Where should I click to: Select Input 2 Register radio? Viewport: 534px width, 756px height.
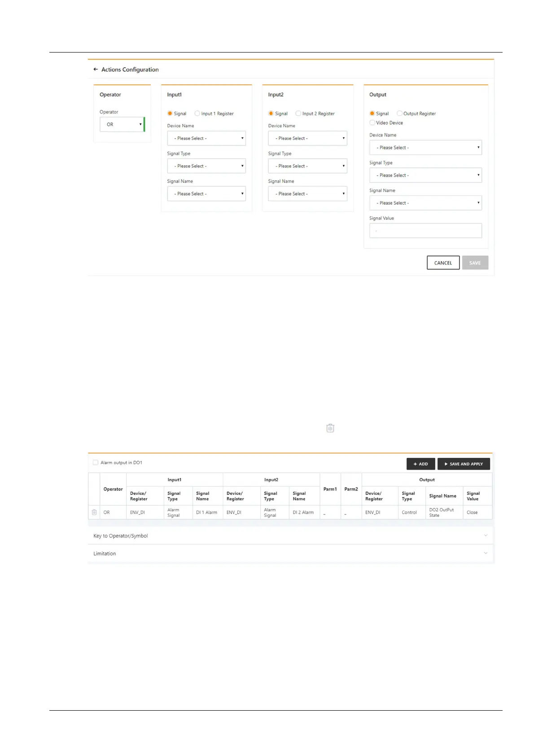tap(298, 114)
